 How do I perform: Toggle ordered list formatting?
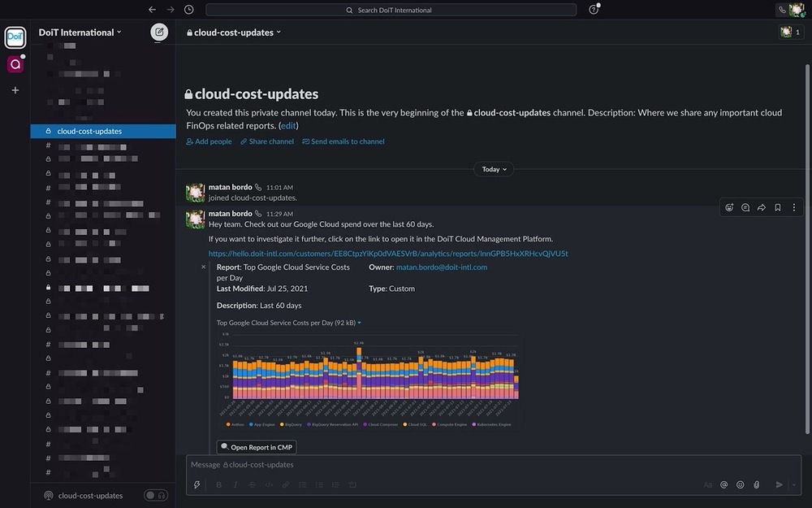click(302, 484)
